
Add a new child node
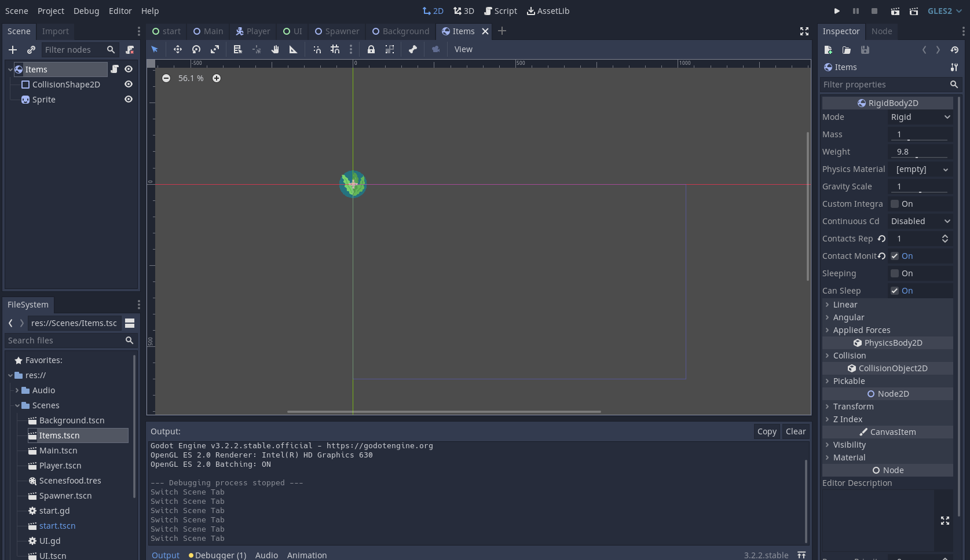tap(13, 50)
